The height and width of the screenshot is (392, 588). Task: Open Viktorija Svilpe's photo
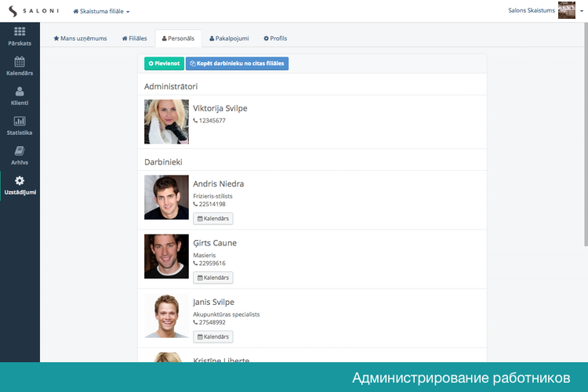point(166,122)
